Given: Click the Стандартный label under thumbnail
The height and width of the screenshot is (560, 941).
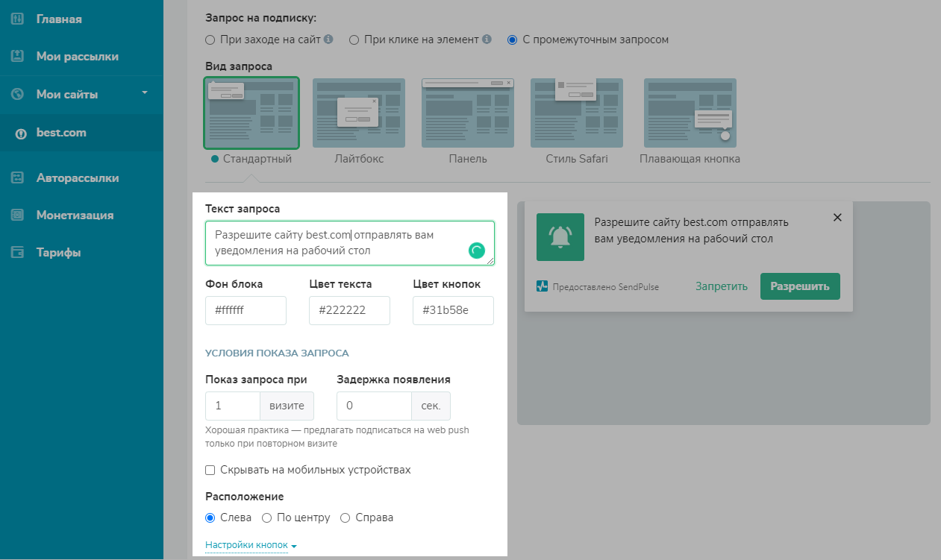Looking at the screenshot, I should [257, 159].
